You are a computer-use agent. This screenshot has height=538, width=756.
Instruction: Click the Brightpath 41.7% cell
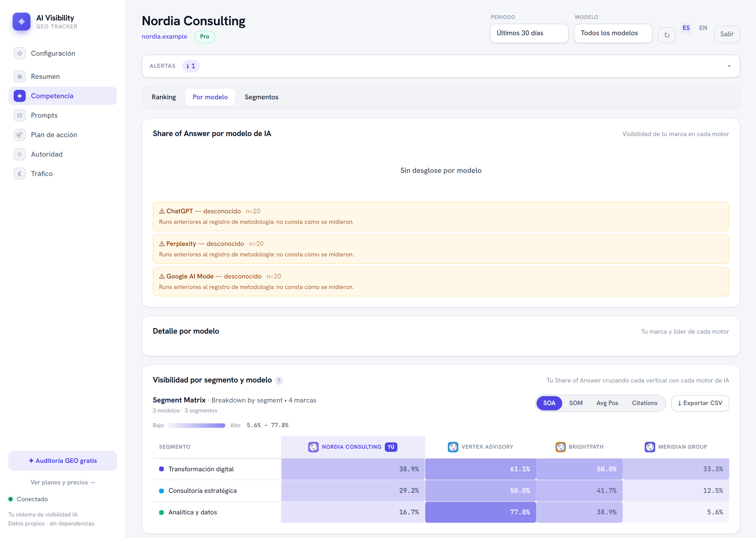point(579,491)
